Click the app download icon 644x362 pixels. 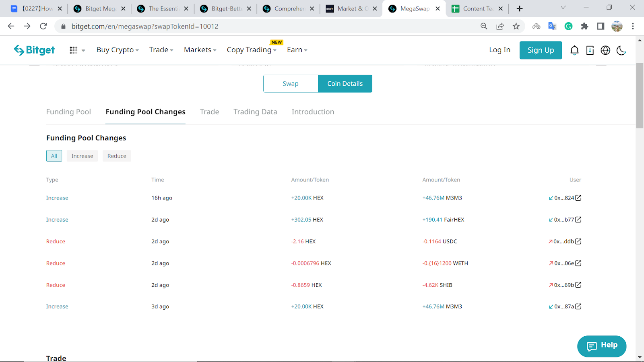tap(590, 50)
